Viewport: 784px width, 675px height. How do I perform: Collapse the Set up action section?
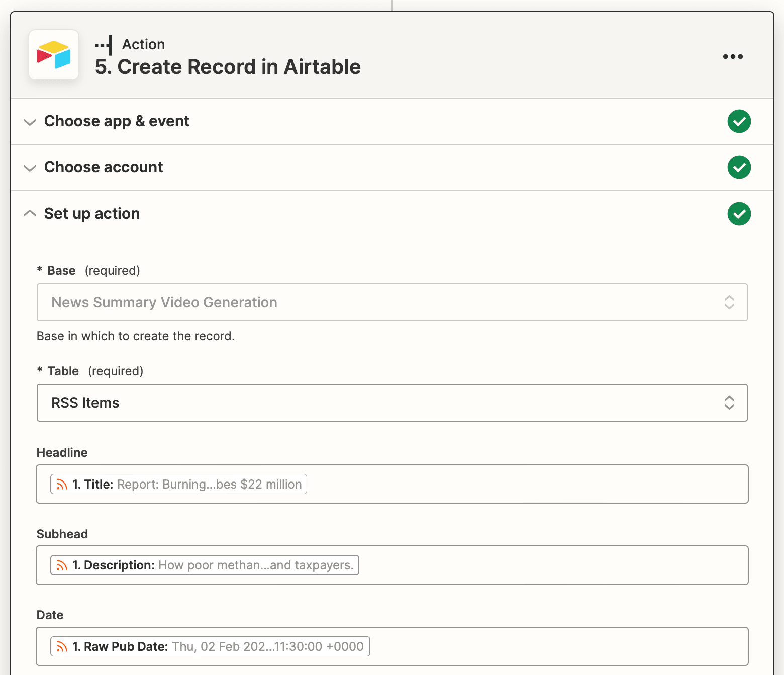click(30, 213)
